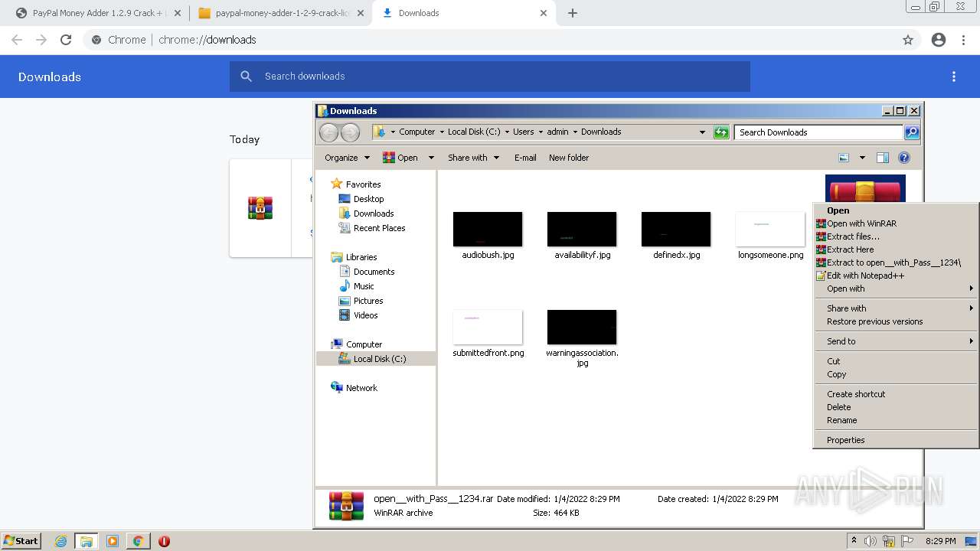
Task: Expand Open with submenu
Action: [896, 289]
